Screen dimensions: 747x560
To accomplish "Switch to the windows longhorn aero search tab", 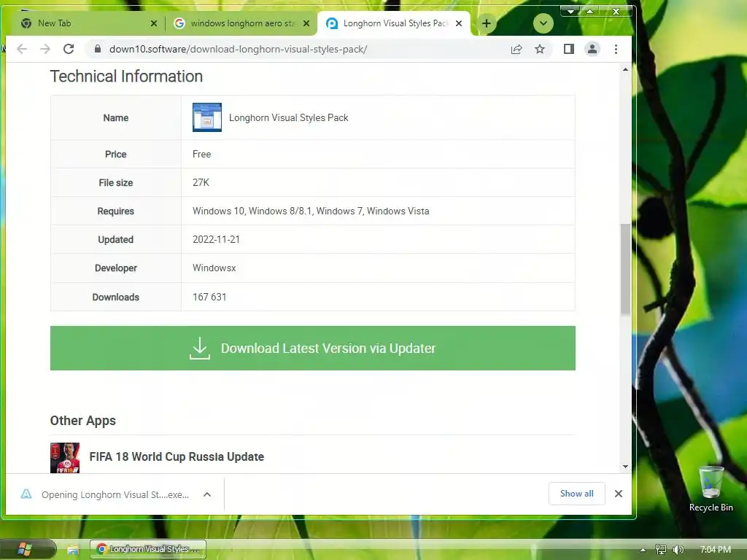I will click(242, 23).
